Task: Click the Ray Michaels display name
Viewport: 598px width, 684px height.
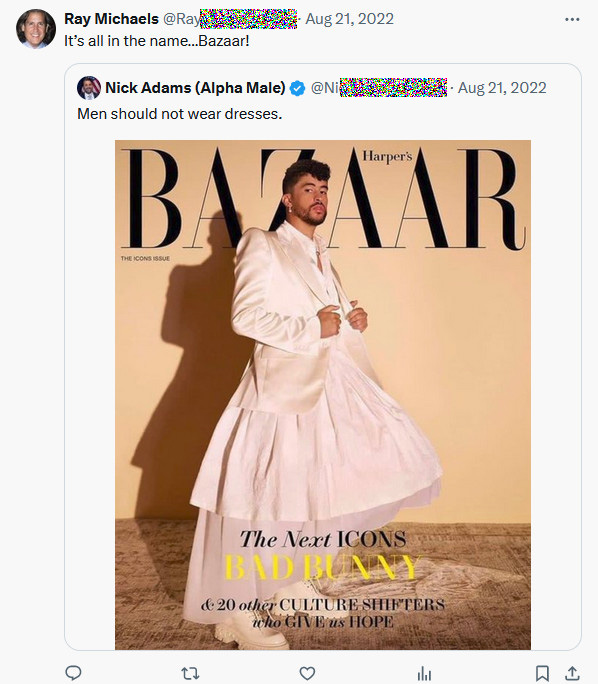Action: [x=111, y=19]
